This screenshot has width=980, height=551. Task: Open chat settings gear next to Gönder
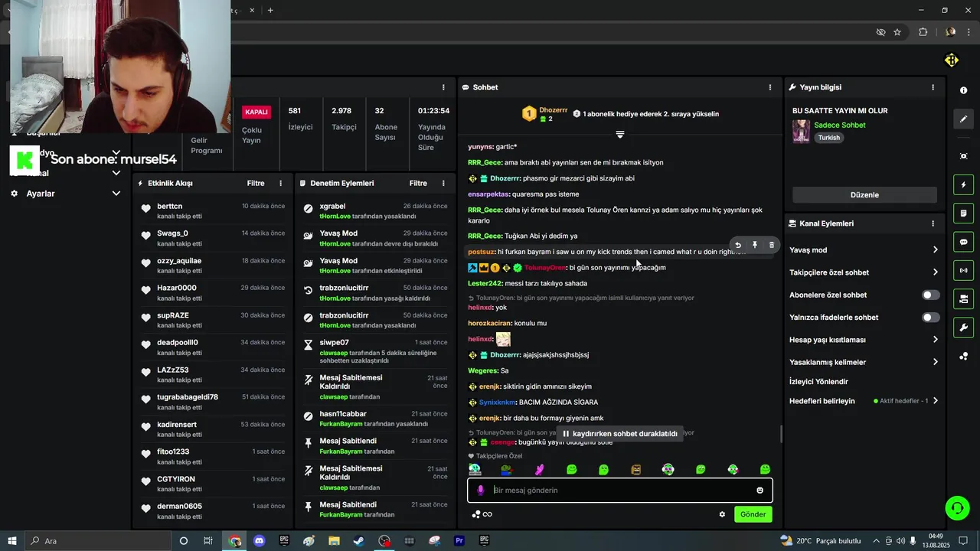tap(722, 514)
